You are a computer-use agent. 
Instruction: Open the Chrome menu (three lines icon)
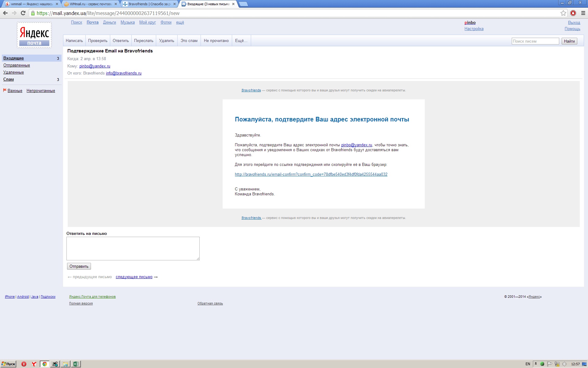583,13
